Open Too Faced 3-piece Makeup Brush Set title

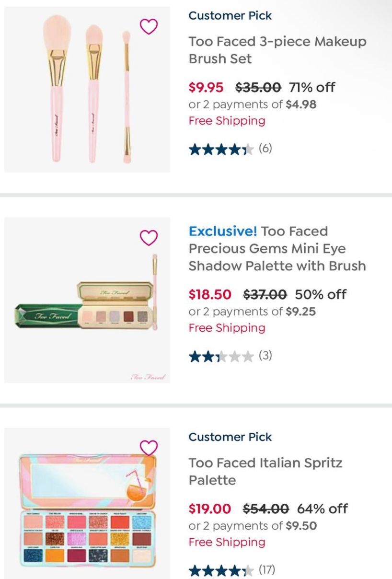(277, 50)
